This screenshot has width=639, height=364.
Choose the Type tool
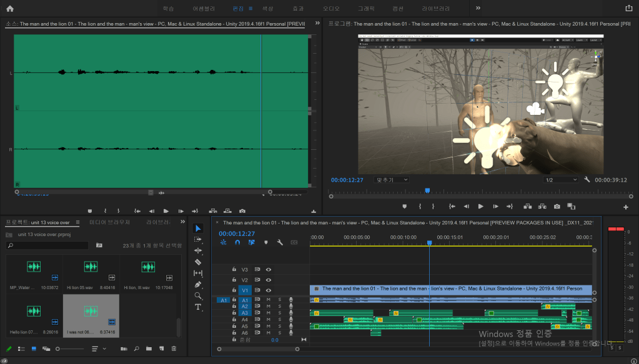tap(198, 307)
